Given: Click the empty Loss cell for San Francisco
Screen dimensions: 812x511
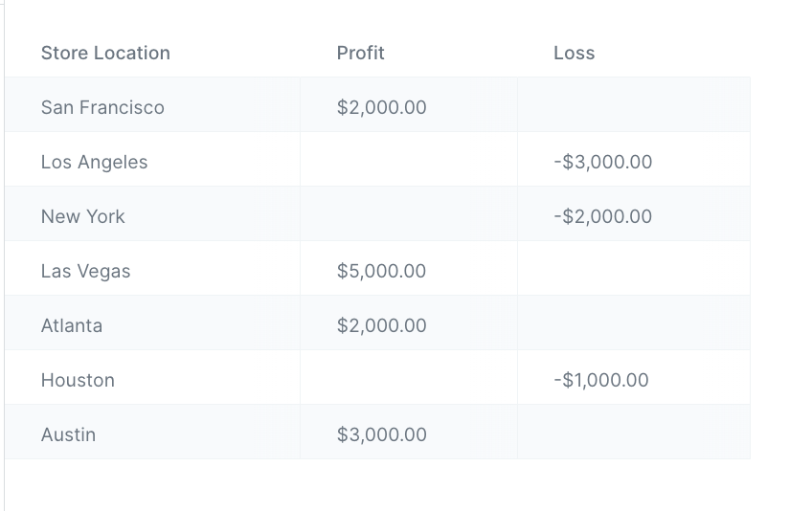Looking at the screenshot, I should coord(633,108).
